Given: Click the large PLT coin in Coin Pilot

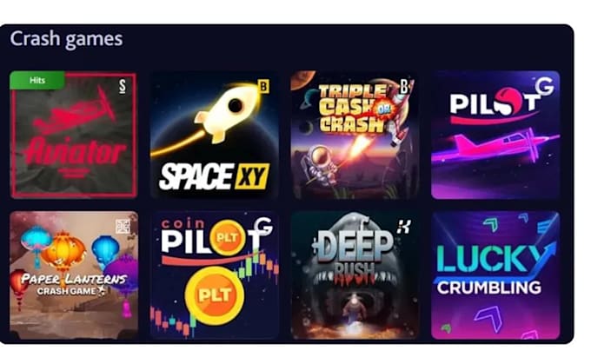Looking at the screenshot, I should 215,295.
